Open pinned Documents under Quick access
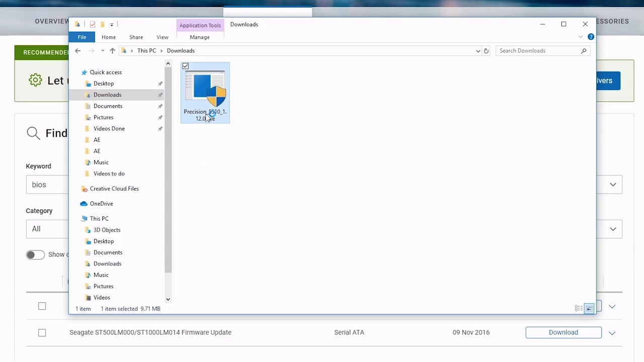The image size is (644, 362). point(108,106)
